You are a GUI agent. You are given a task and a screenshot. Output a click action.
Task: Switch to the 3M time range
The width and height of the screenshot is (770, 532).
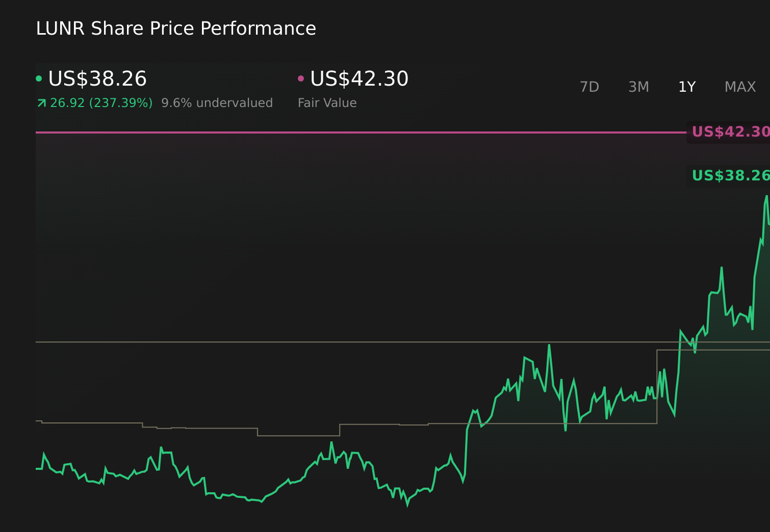coord(638,87)
